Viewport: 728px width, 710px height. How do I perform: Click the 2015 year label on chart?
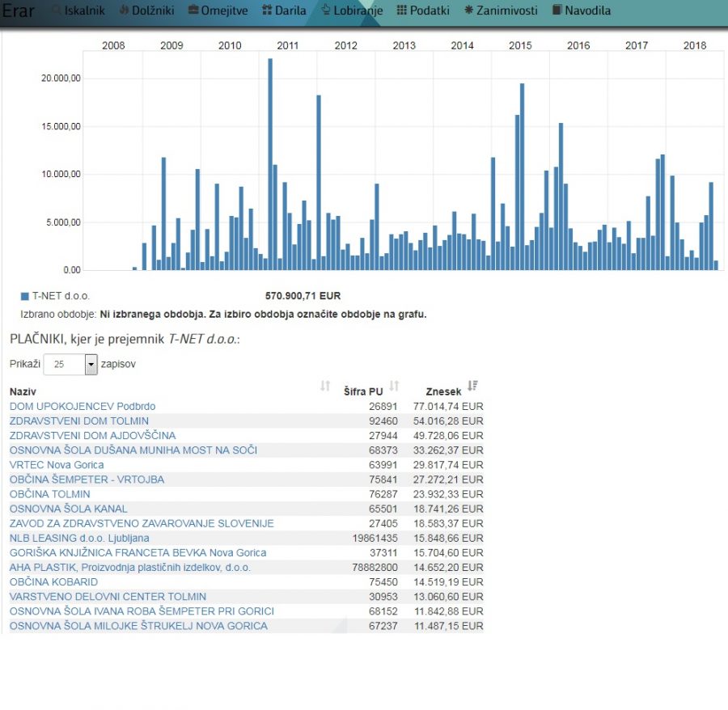[520, 45]
